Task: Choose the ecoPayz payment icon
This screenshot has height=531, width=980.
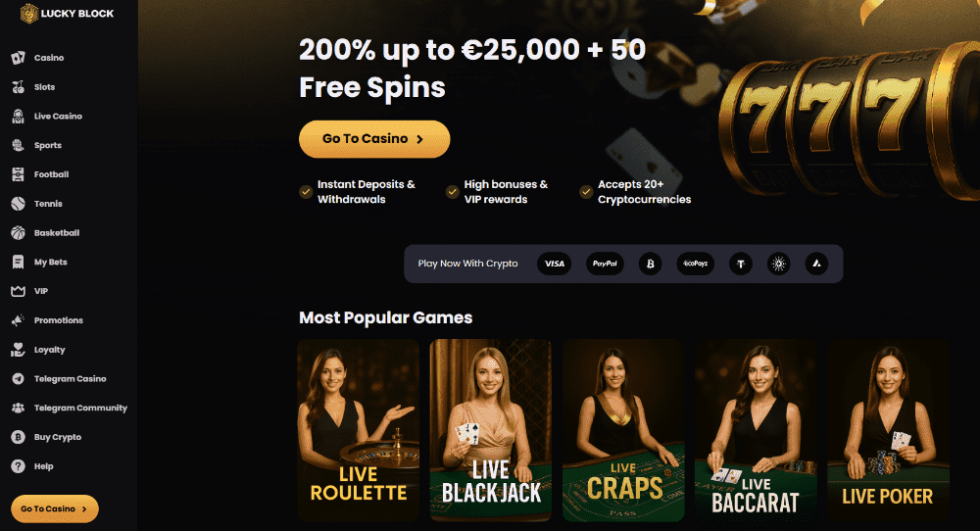Action: click(695, 264)
